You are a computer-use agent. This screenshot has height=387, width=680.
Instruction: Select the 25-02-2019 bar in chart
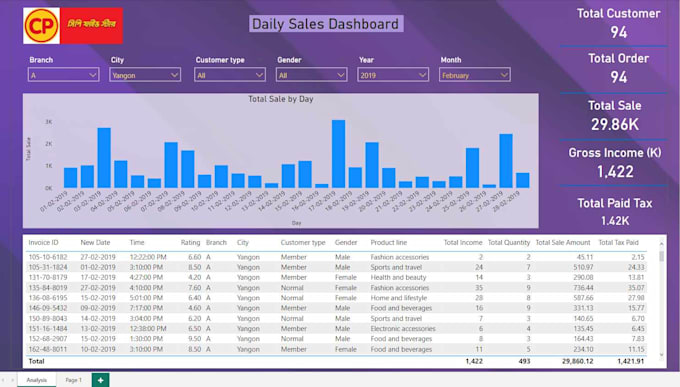pyautogui.click(x=473, y=168)
